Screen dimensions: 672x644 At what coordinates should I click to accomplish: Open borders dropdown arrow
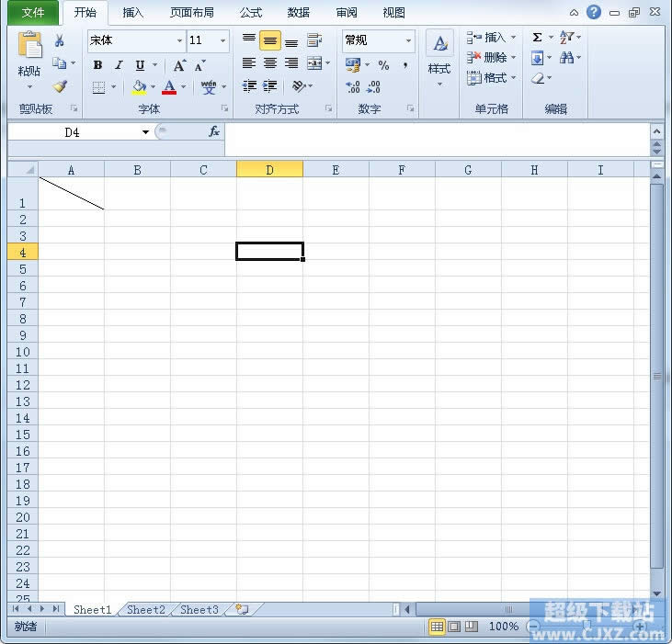point(114,87)
